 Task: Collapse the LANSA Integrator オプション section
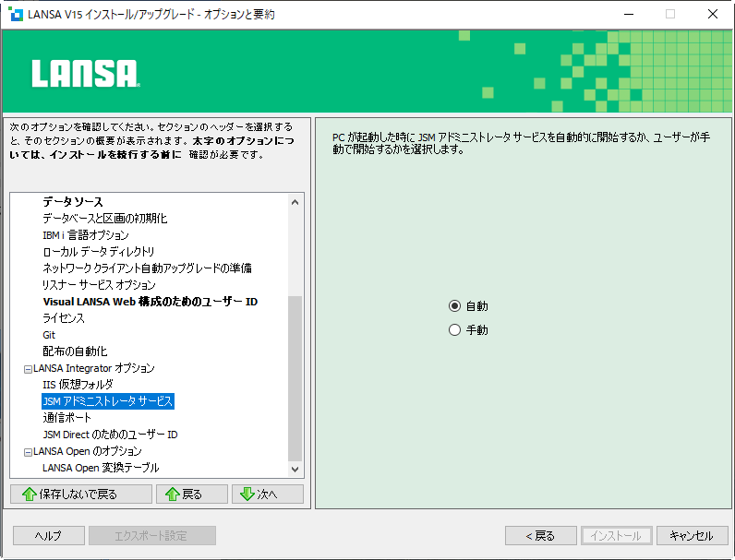pyautogui.click(x=28, y=369)
